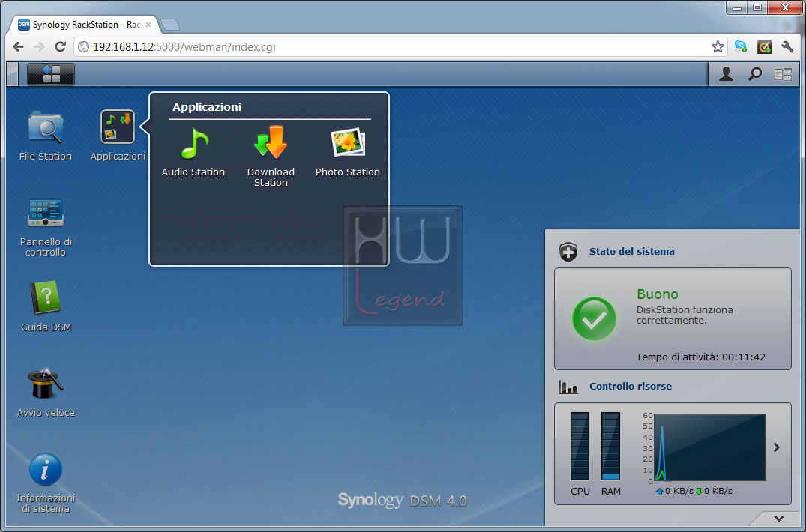This screenshot has height=532, width=806.
Task: Click the Buono status text
Action: pyautogui.click(x=658, y=294)
